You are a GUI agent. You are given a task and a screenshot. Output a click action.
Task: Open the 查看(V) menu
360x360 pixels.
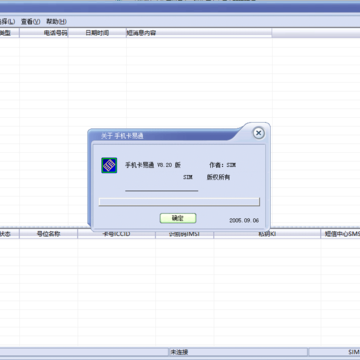(30, 22)
